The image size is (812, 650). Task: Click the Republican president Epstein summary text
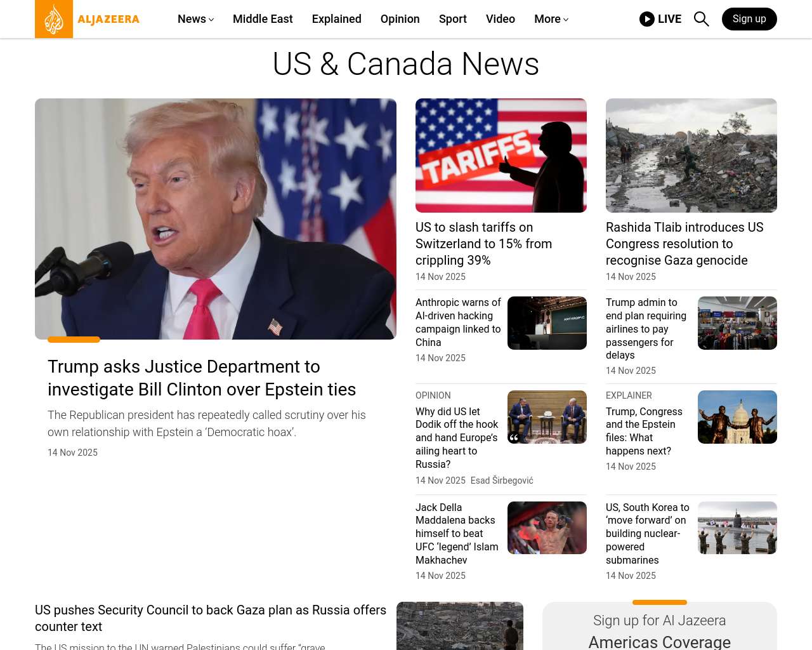pos(207,423)
